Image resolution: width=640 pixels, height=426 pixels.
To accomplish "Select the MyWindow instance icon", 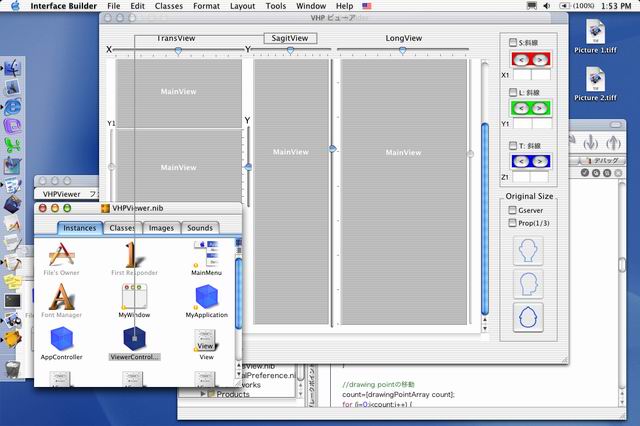I will click(x=134, y=297).
